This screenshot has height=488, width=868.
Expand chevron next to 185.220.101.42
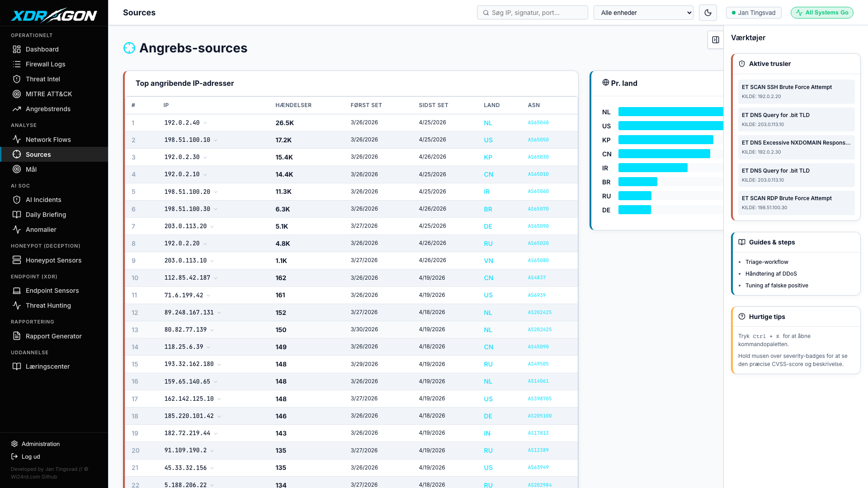219,416
